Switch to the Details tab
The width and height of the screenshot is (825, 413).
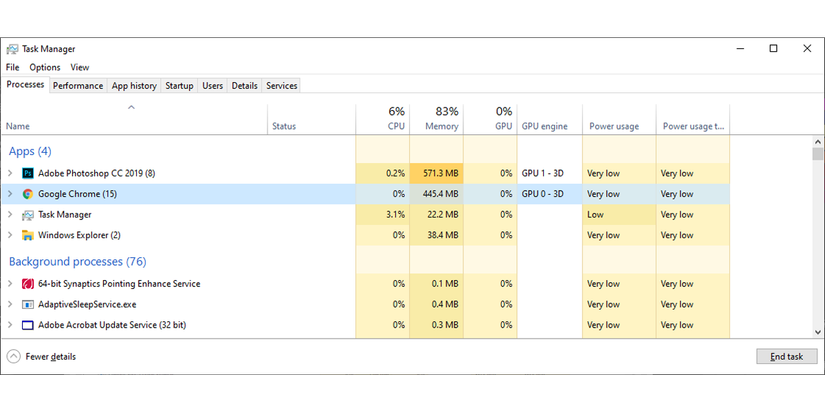pyautogui.click(x=245, y=86)
